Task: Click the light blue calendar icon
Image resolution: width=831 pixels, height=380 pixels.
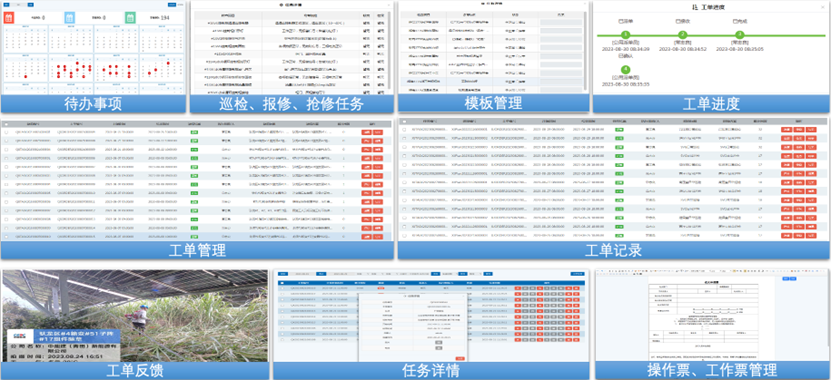Action: (70, 17)
